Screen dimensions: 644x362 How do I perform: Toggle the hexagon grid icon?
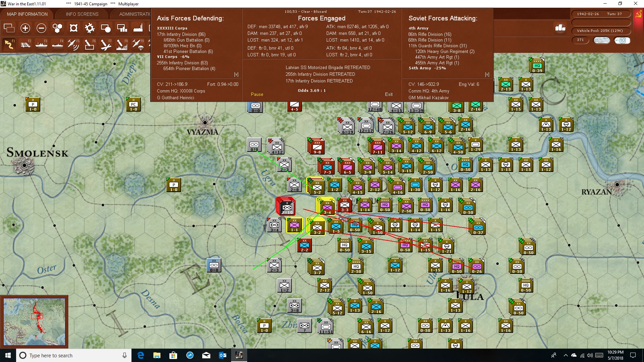(57, 28)
